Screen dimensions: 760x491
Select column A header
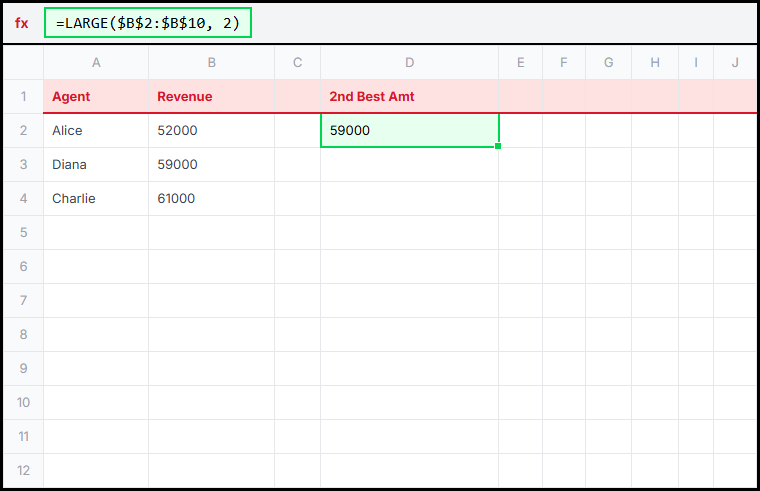pyautogui.click(x=96, y=63)
